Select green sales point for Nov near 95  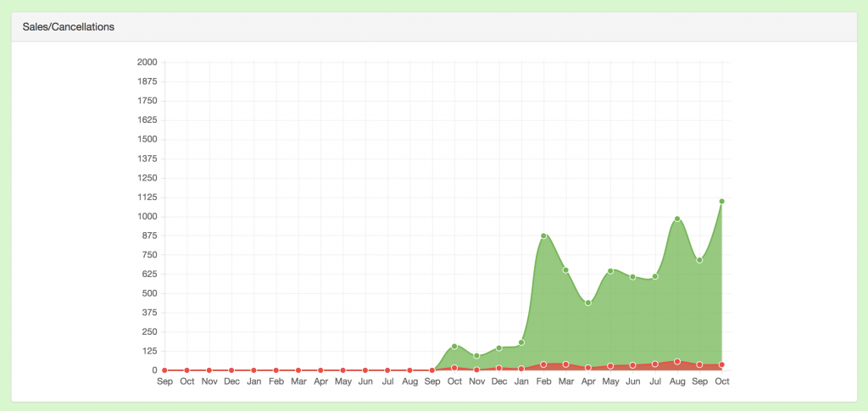476,356
